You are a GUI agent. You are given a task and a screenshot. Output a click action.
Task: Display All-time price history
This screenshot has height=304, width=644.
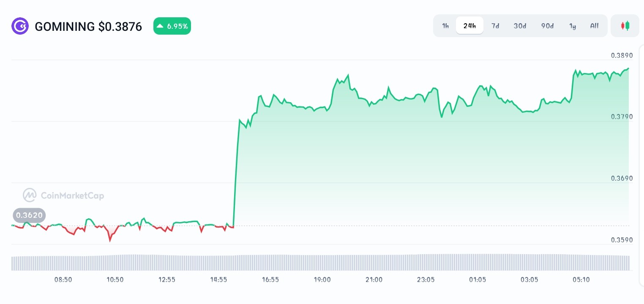point(594,26)
